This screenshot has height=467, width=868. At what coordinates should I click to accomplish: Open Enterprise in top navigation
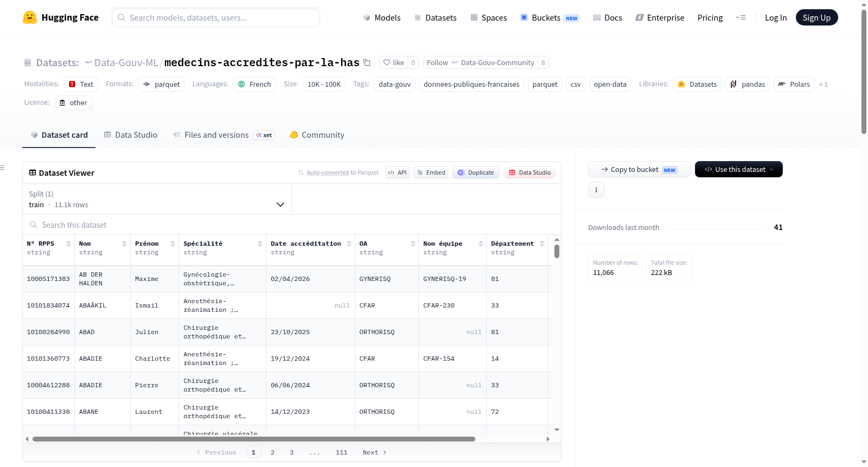tap(660, 17)
